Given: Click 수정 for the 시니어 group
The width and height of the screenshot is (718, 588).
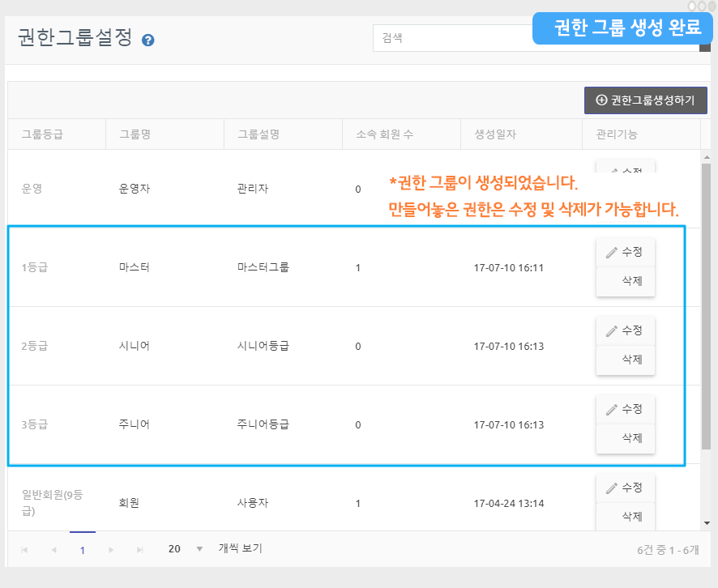Looking at the screenshot, I should pos(625,330).
